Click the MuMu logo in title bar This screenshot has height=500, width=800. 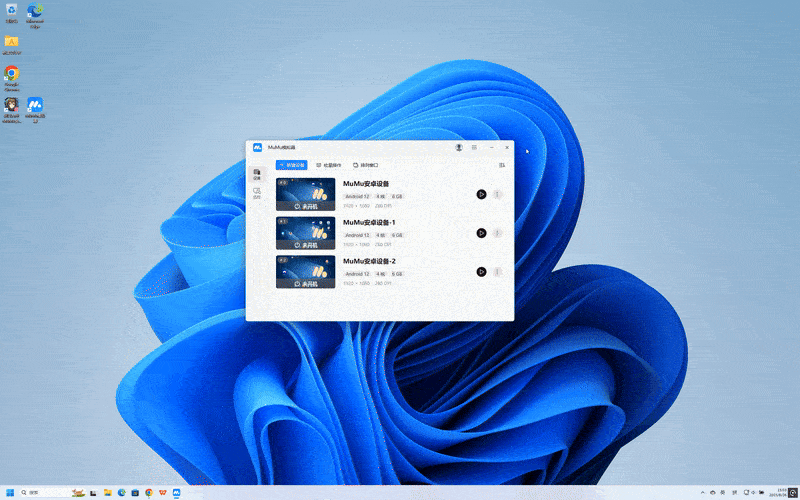click(257, 147)
